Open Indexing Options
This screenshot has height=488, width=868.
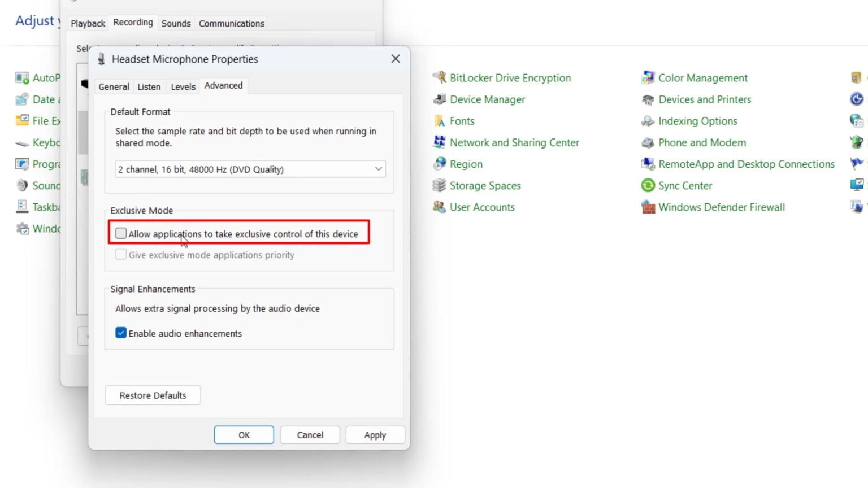pos(698,121)
